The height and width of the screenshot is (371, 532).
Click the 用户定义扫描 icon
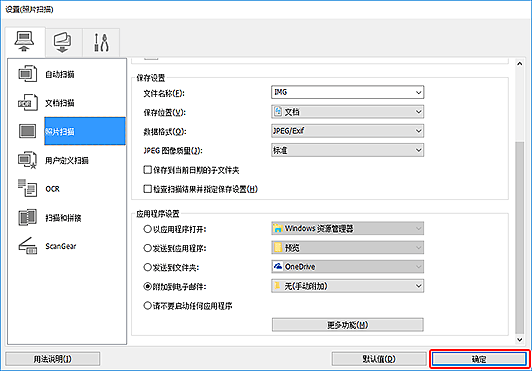pyautogui.click(x=27, y=160)
